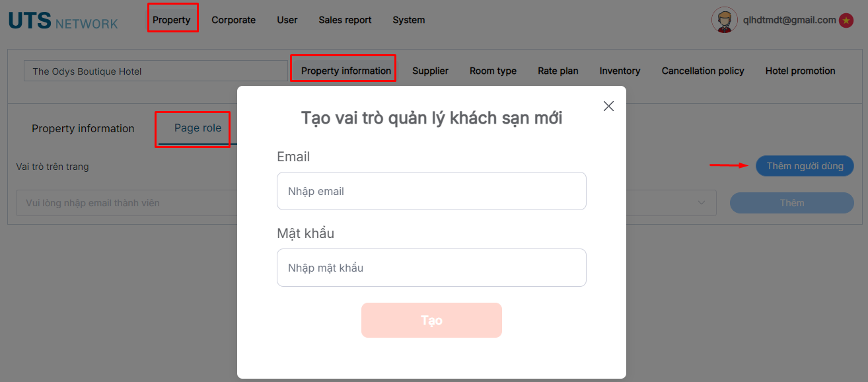This screenshot has height=382, width=868.
Task: Click the Tạo button in dialog
Action: tap(431, 321)
